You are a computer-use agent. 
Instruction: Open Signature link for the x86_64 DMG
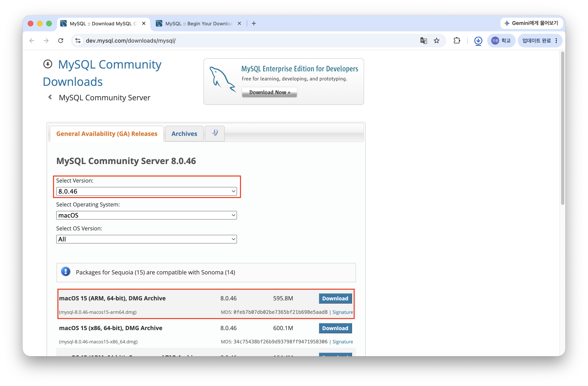tap(343, 342)
